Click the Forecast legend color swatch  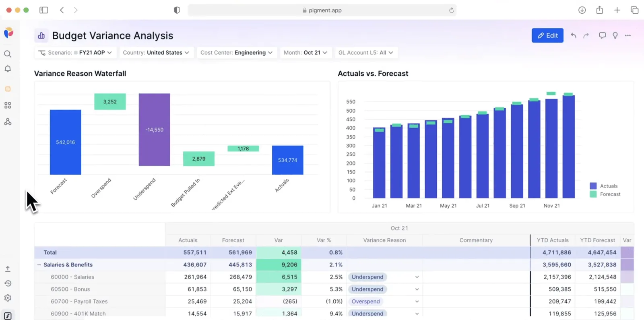tap(593, 194)
